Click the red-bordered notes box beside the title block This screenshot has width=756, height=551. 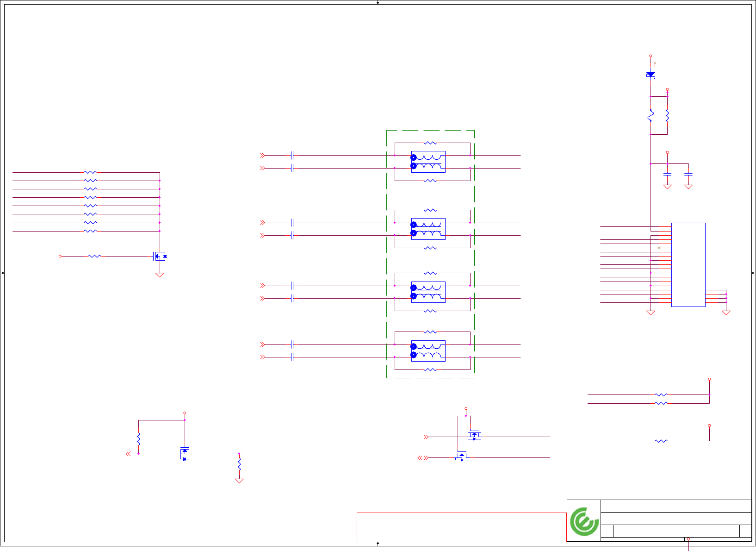point(462,527)
